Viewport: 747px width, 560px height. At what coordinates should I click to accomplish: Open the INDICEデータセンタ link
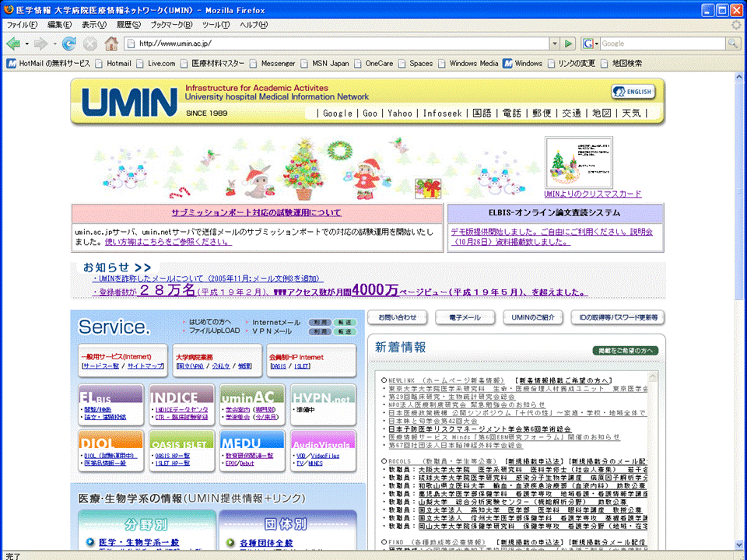pos(181,409)
